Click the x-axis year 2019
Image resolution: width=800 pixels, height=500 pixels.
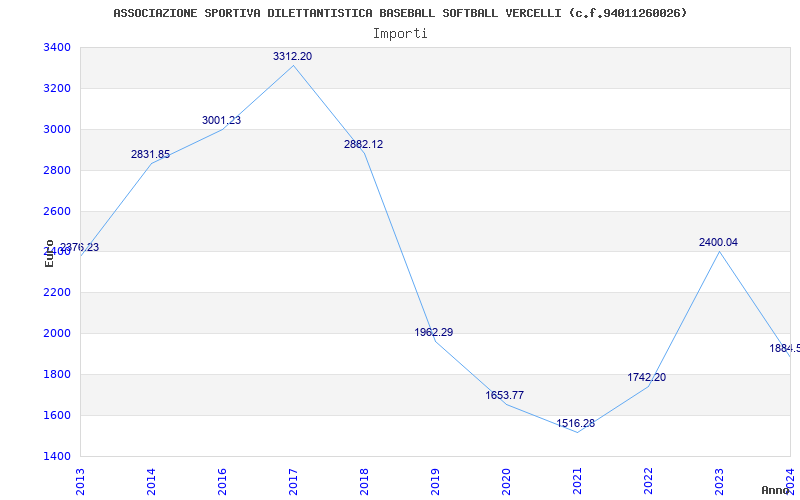[x=435, y=481]
